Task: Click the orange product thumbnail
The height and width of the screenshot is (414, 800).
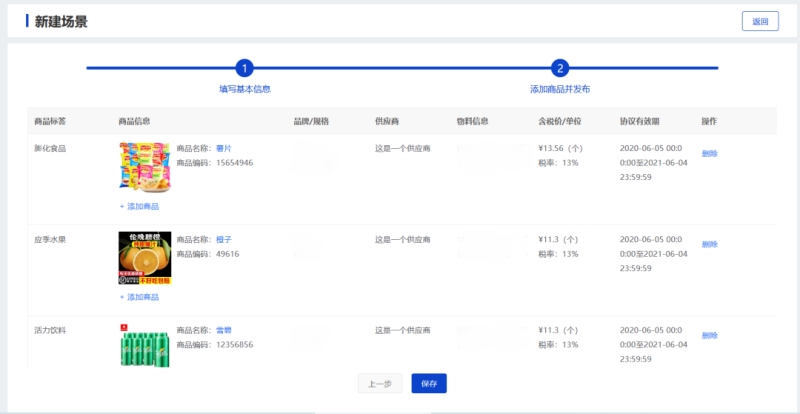Action: coord(145,258)
